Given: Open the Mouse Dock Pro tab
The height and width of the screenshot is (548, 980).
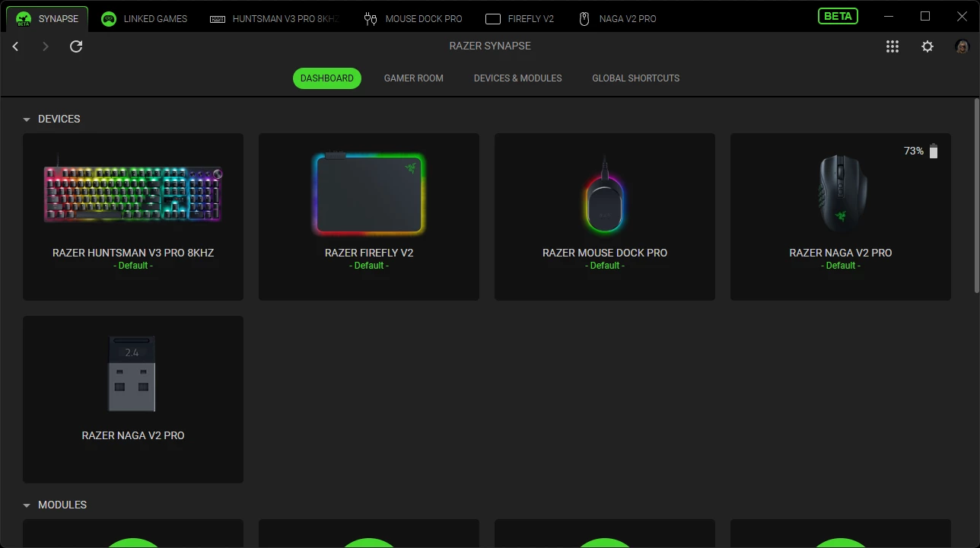Looking at the screenshot, I should click(413, 18).
